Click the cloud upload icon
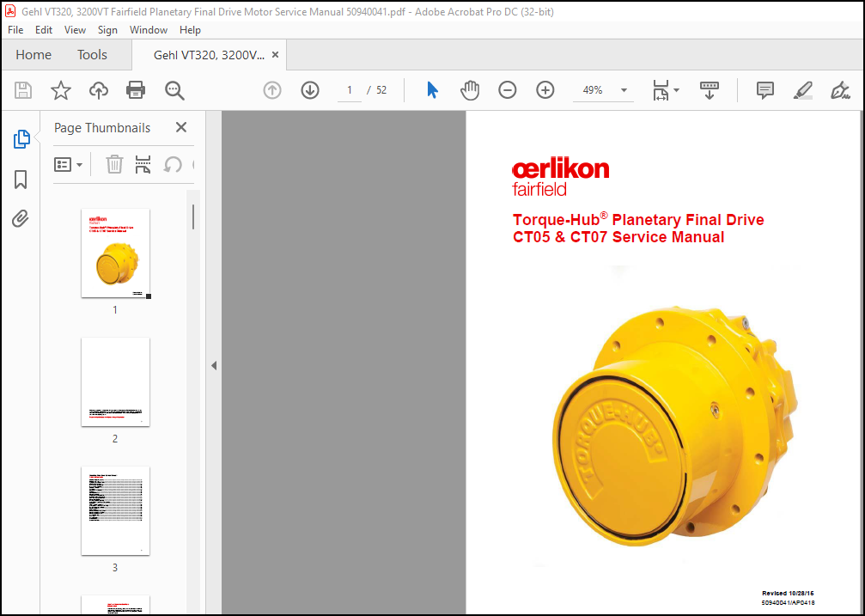The height and width of the screenshot is (616, 865). 99,90
